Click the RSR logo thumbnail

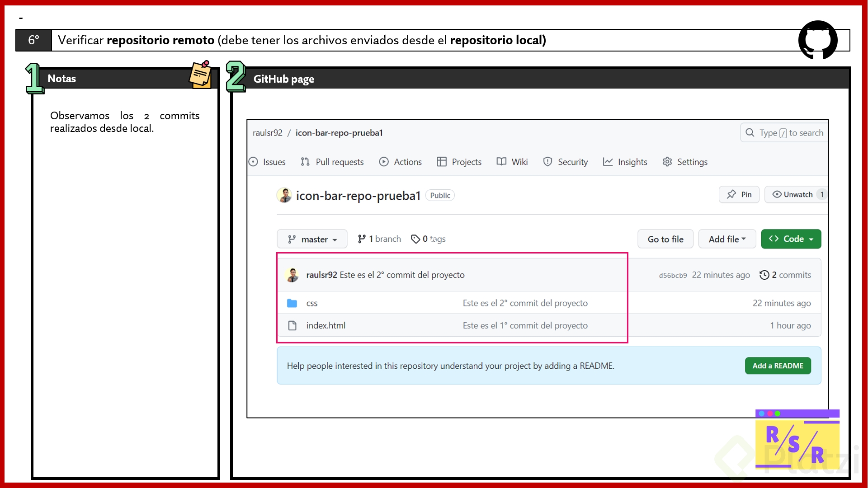point(797,439)
